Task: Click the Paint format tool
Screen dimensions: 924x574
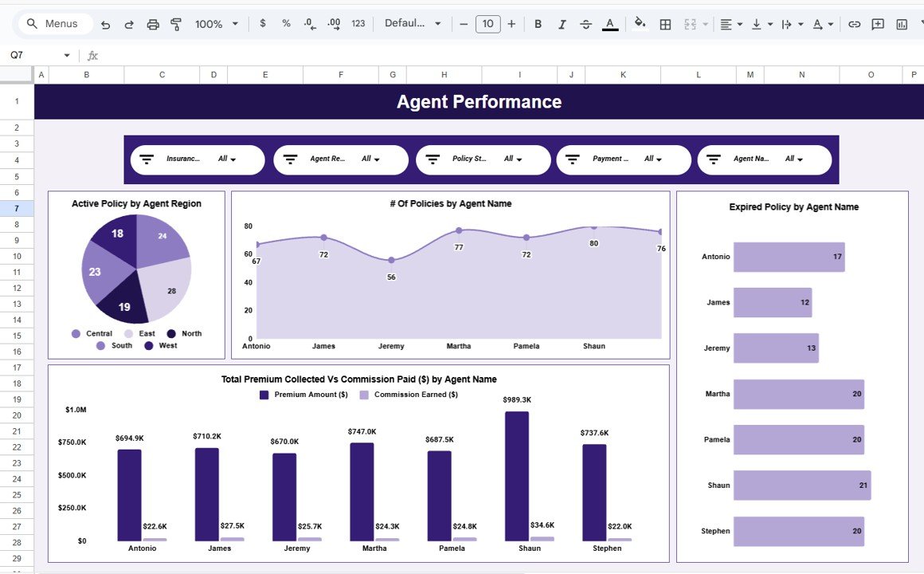Action: click(175, 24)
